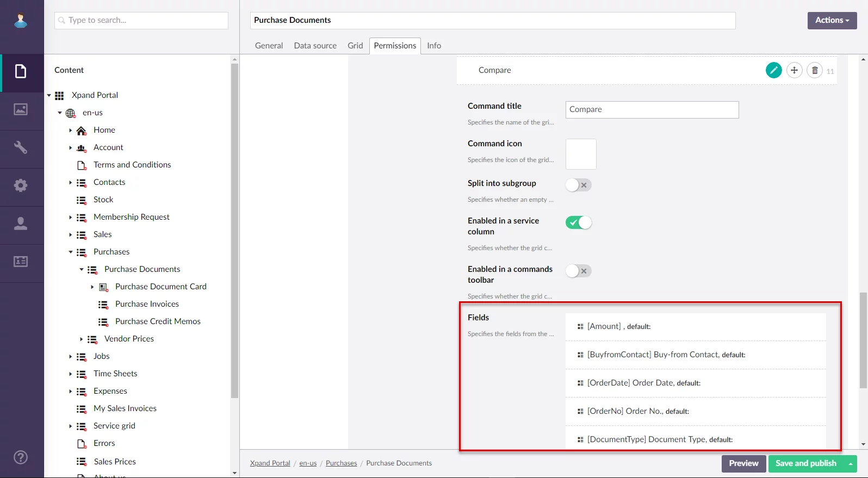Screen dimensions: 868x478
Task: Open the Actions dropdown
Action: 832,20
